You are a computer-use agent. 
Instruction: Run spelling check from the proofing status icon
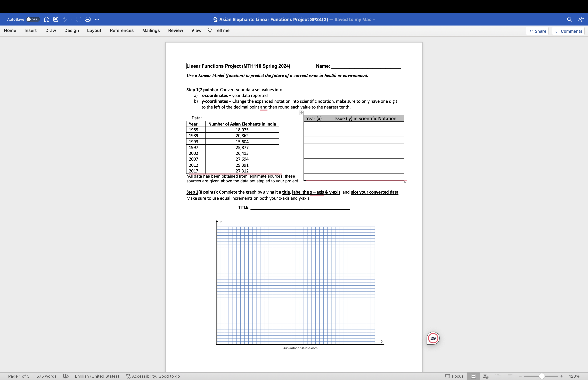66,376
